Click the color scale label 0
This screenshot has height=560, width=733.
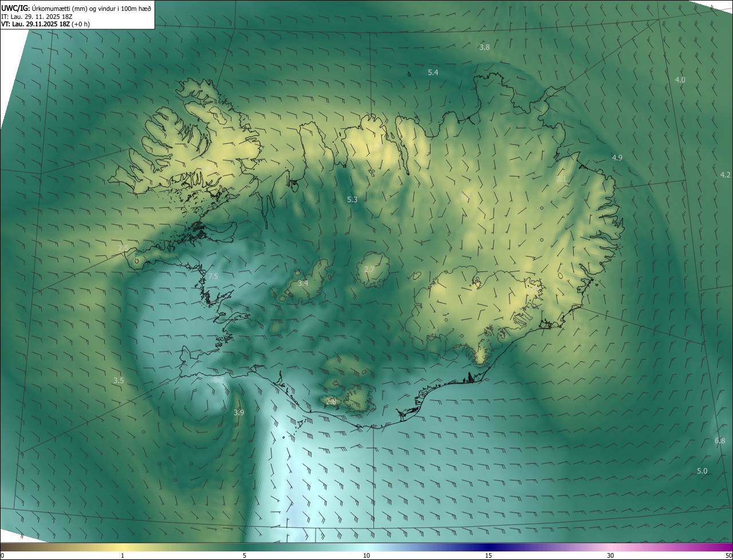(2, 555)
